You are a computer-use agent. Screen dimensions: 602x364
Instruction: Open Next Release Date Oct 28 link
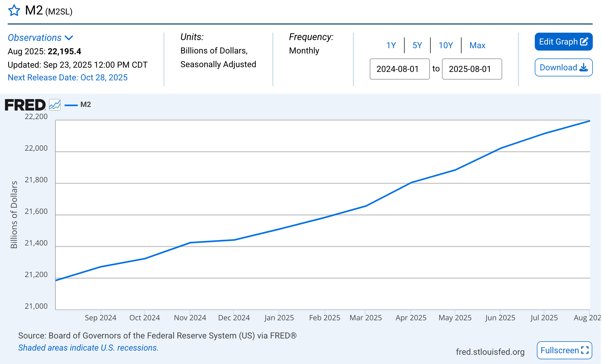point(67,77)
